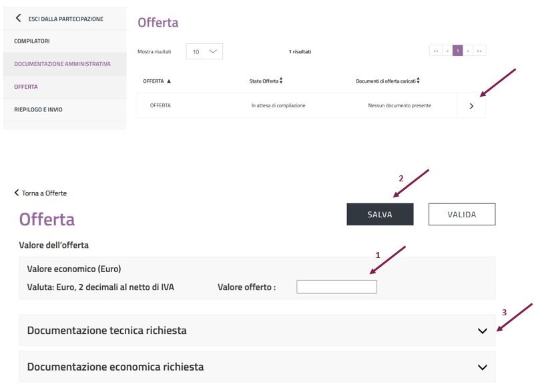Open Riepilogo e Invio section
This screenshot has height=392, width=538.
38,109
